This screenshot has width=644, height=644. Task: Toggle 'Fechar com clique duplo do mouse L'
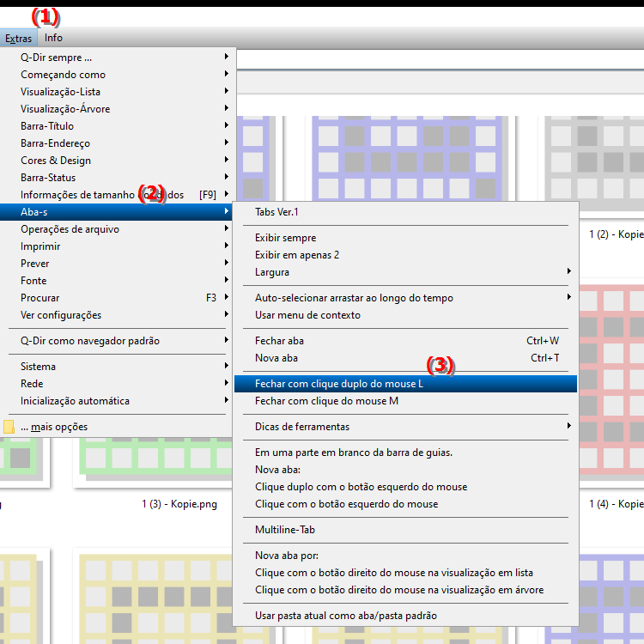pos(405,384)
